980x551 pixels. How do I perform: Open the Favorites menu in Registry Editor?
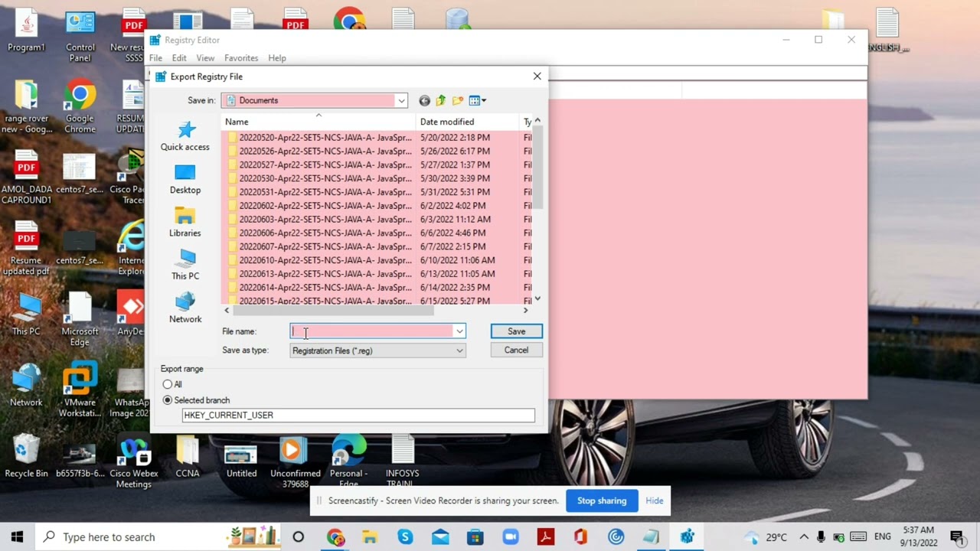coord(241,58)
